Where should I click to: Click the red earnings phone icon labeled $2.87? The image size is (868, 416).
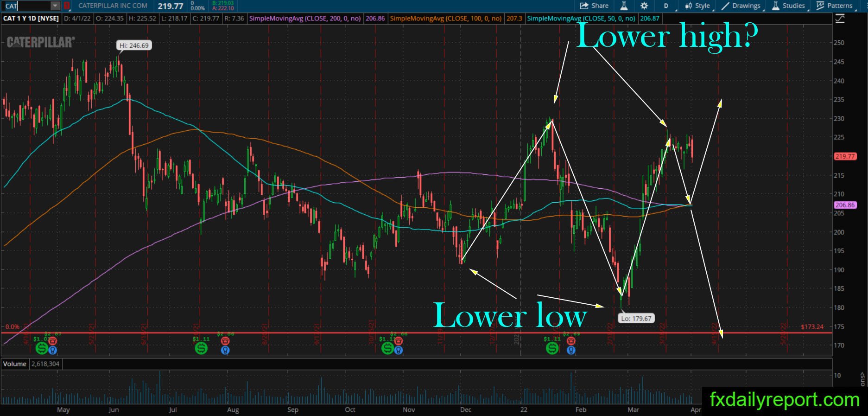click(53, 341)
